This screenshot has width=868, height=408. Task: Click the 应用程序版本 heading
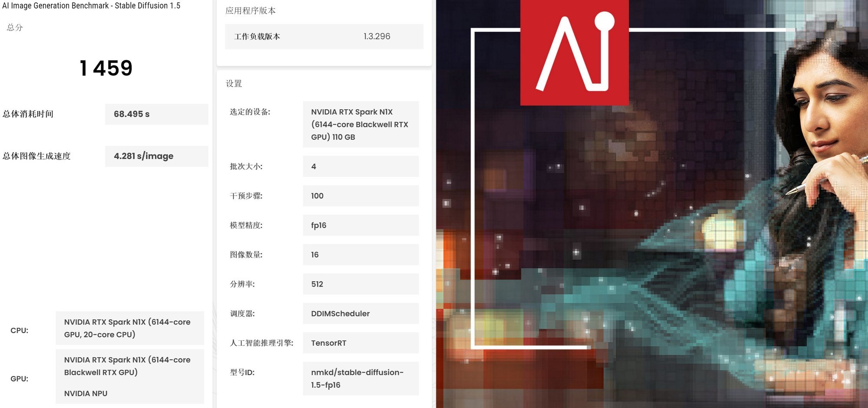250,11
